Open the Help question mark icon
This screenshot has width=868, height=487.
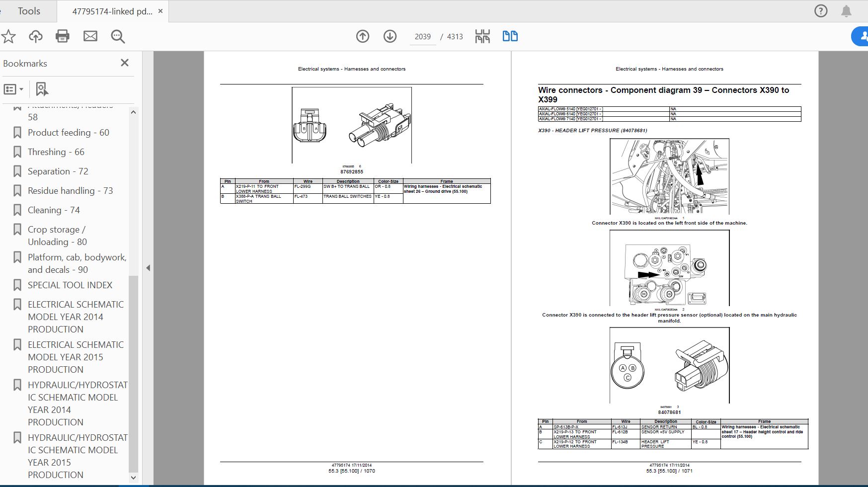pos(821,11)
